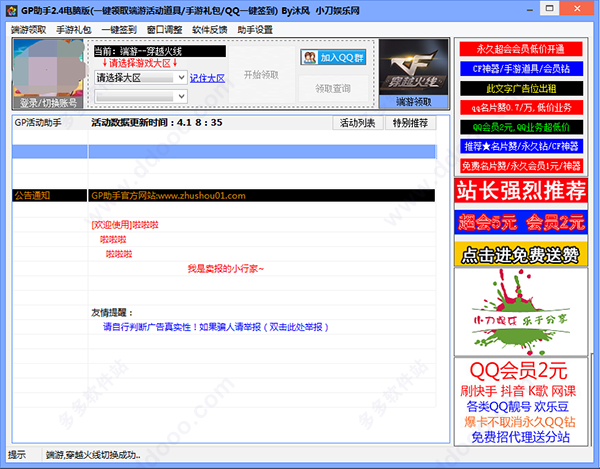The width and height of the screenshot is (600, 469).
Task: Click the 此文字广告位出租 ad
Action: click(x=521, y=89)
